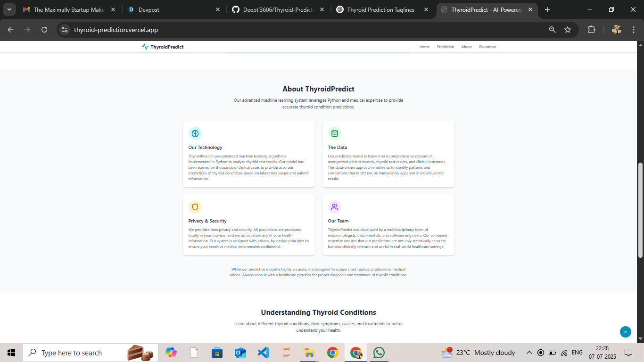Close the Devpost tab
This screenshot has height=362, width=644.
coord(217,9)
